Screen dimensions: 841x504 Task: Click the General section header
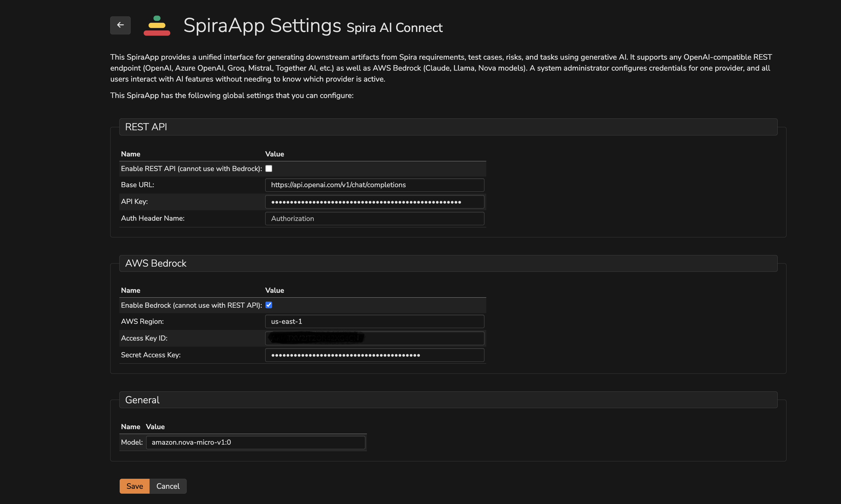(x=448, y=400)
